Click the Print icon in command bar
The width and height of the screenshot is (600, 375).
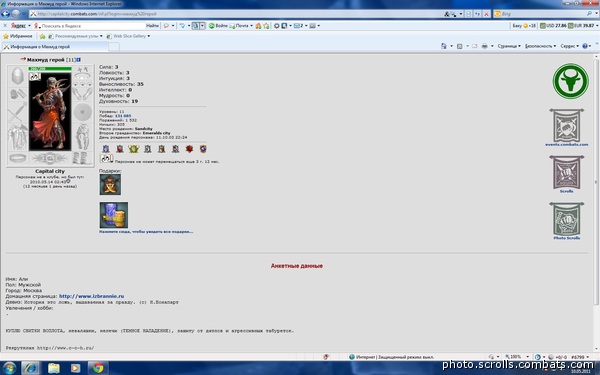tap(484, 46)
